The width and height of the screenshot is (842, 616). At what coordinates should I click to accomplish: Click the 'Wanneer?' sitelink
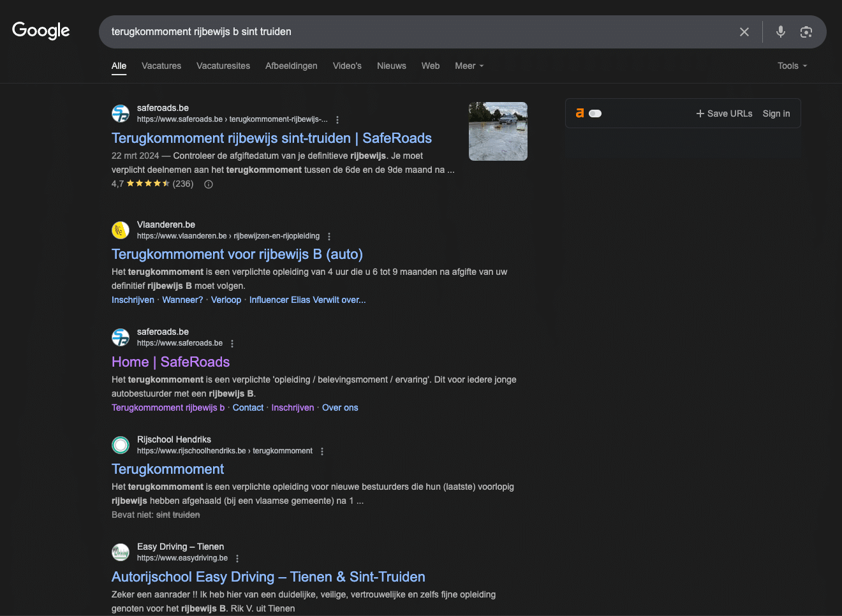pyautogui.click(x=182, y=300)
